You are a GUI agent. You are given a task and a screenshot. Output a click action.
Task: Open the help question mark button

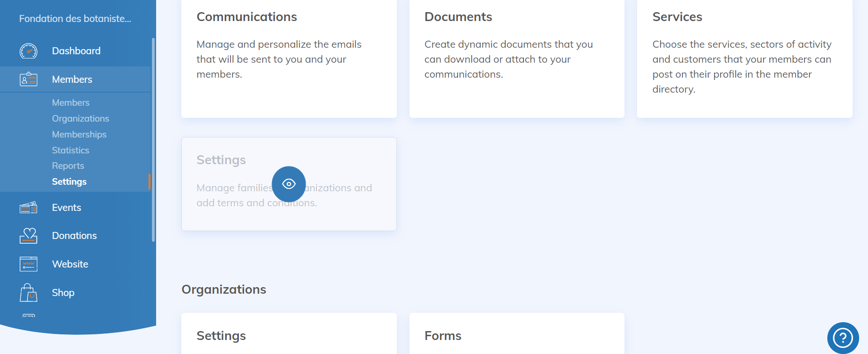click(x=843, y=338)
